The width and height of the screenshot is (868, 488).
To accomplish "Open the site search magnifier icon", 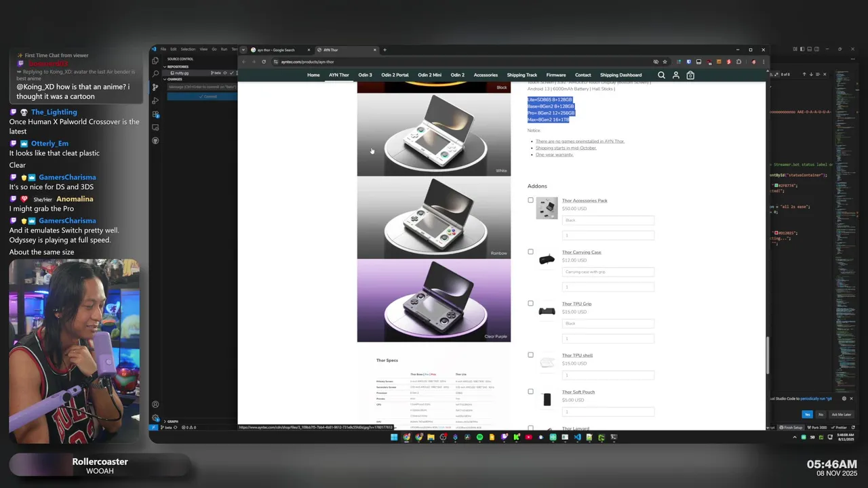I will tap(661, 75).
